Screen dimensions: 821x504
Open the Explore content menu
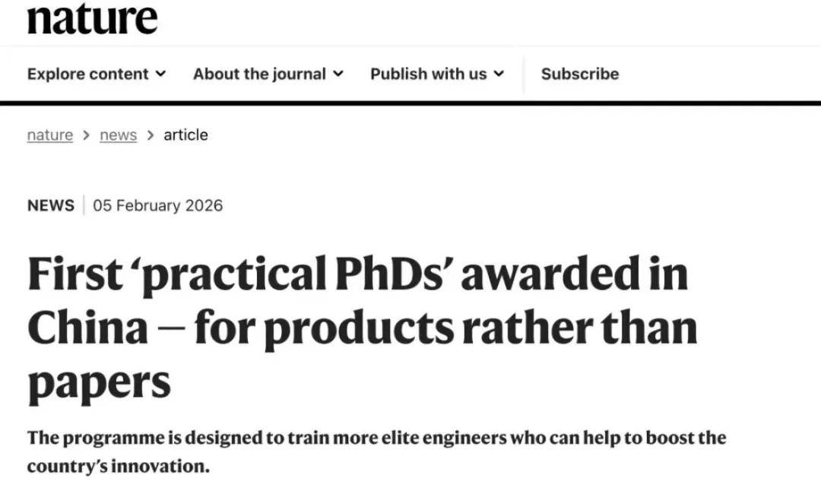(88, 74)
